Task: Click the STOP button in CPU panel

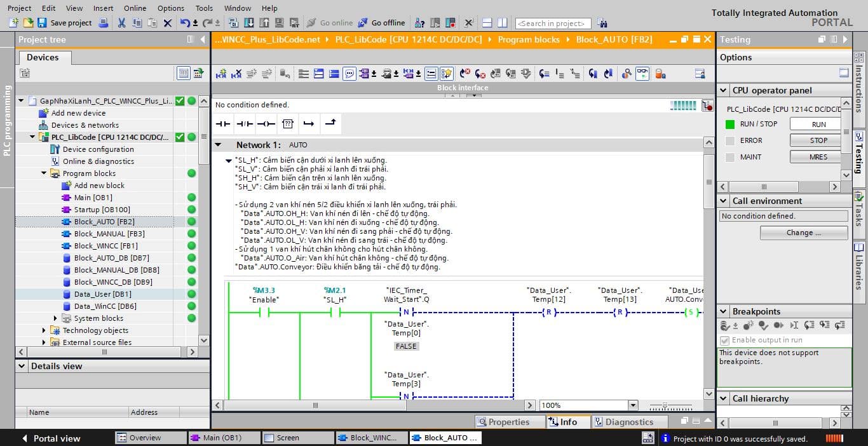Action: 818,140
